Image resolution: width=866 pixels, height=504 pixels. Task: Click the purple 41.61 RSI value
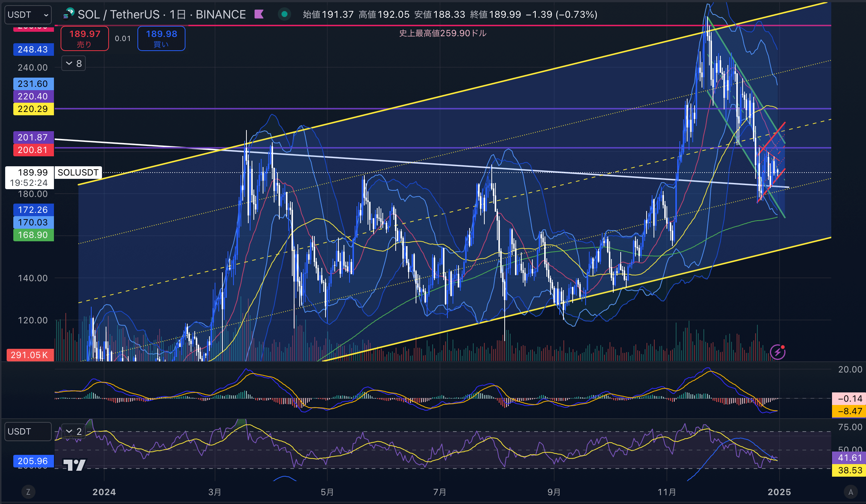(x=849, y=458)
